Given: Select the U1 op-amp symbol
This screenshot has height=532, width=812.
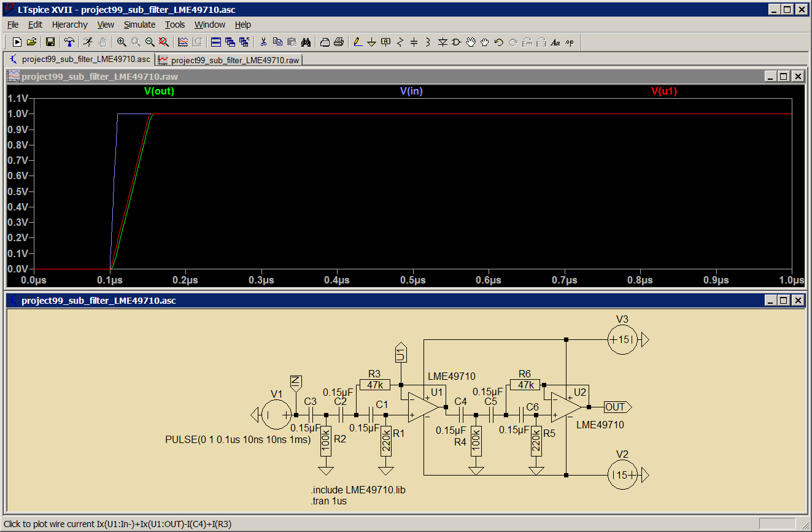Looking at the screenshot, I should pyautogui.click(x=424, y=407).
